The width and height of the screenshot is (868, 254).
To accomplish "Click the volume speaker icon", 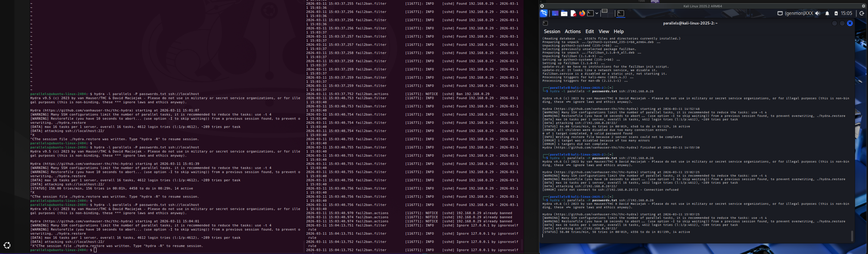I will point(817,13).
